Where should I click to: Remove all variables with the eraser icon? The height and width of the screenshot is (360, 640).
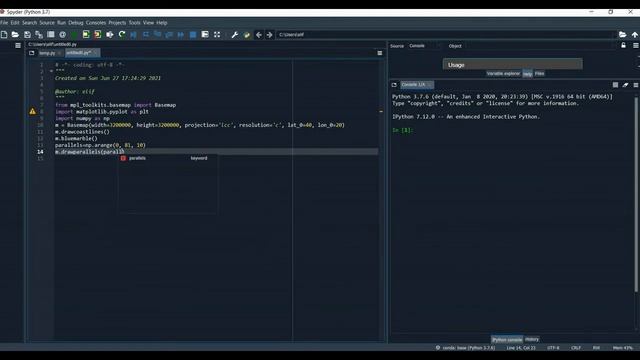[625, 85]
